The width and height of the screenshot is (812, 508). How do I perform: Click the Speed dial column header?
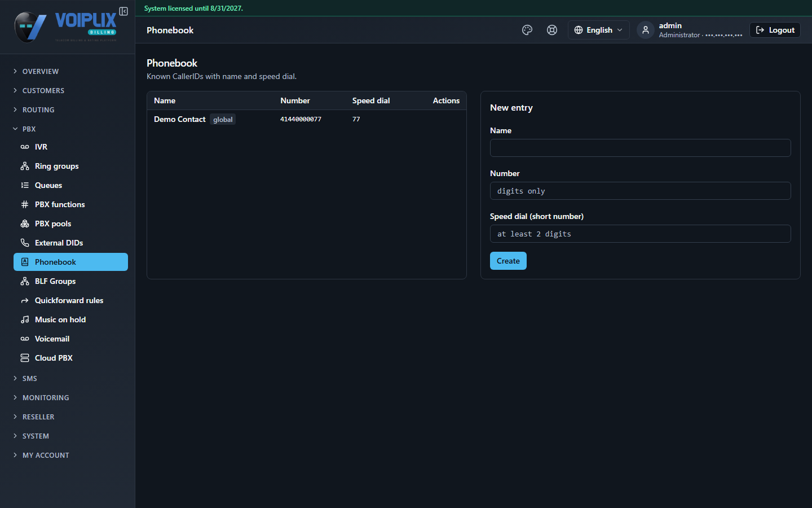pos(371,100)
